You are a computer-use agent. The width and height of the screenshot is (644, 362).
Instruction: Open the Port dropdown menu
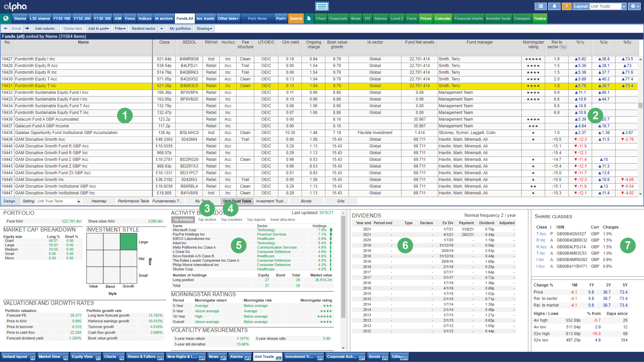point(281,18)
